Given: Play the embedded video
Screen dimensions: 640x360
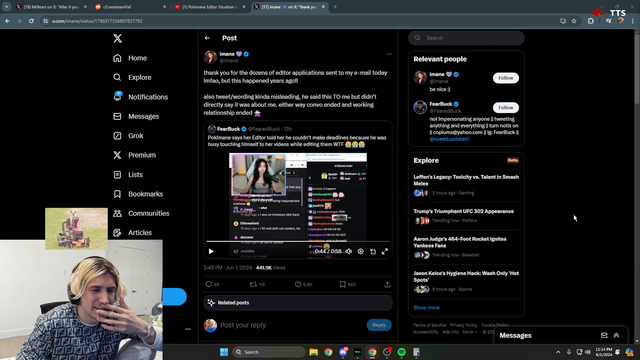Looking at the screenshot, I should coord(211,251).
